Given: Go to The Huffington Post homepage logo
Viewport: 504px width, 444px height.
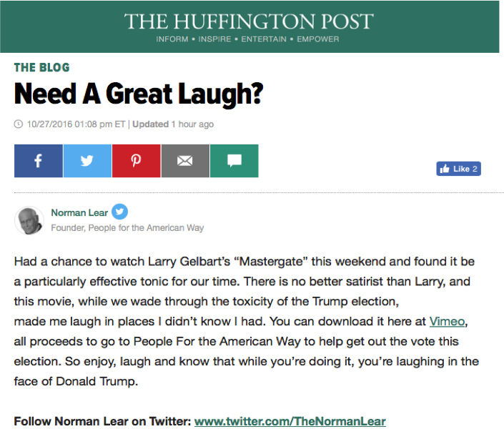Looking at the screenshot, I should (249, 21).
